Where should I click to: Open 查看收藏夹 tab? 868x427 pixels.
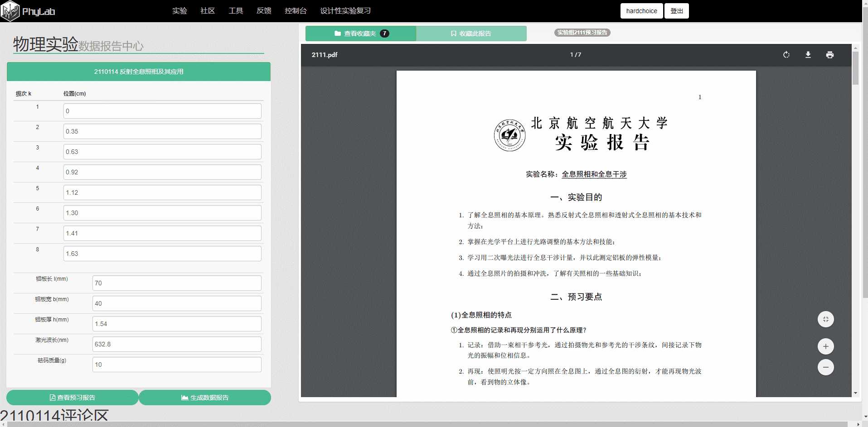(x=361, y=34)
